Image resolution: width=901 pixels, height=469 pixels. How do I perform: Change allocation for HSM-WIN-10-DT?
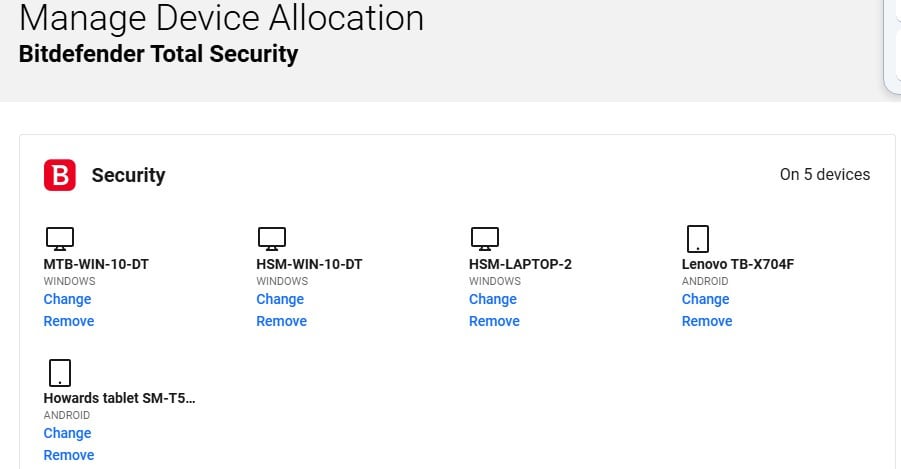pyautogui.click(x=280, y=299)
